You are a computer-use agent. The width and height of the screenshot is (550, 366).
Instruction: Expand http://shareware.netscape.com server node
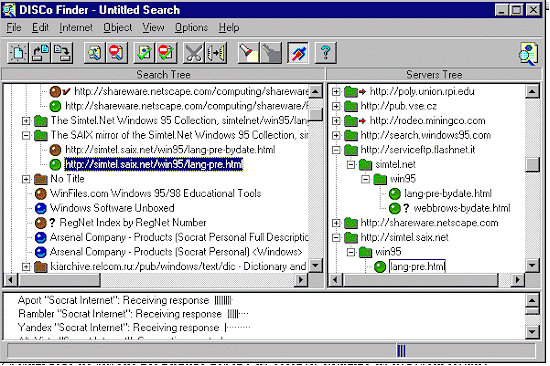pyautogui.click(x=336, y=223)
